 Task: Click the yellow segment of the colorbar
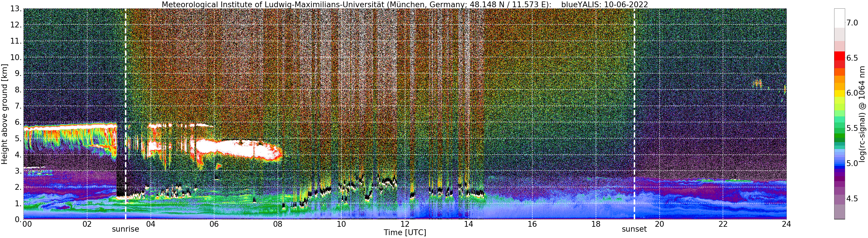coord(839,93)
